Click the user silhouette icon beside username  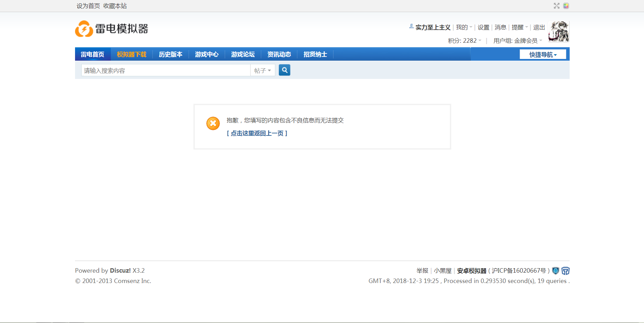pos(411,26)
